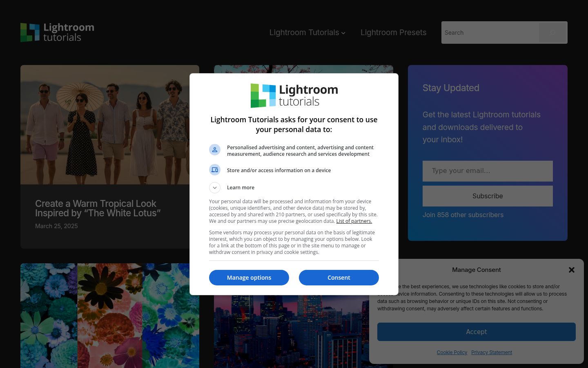The image size is (588, 368).
Task: Click the Join 858 other subscribers text
Action: [x=463, y=215]
